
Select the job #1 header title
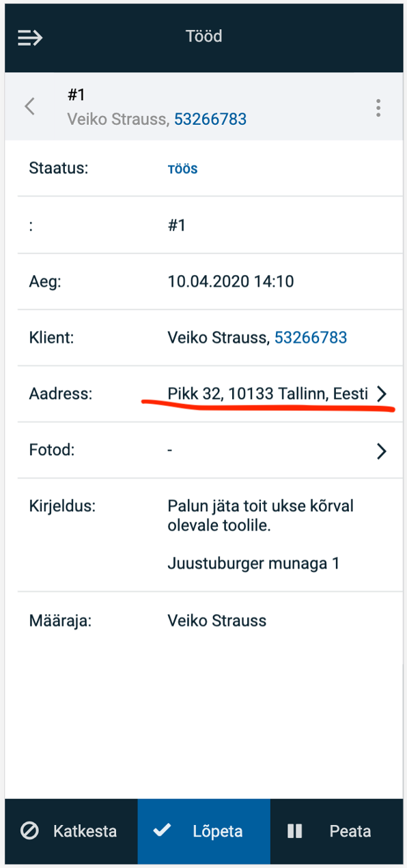(x=76, y=95)
